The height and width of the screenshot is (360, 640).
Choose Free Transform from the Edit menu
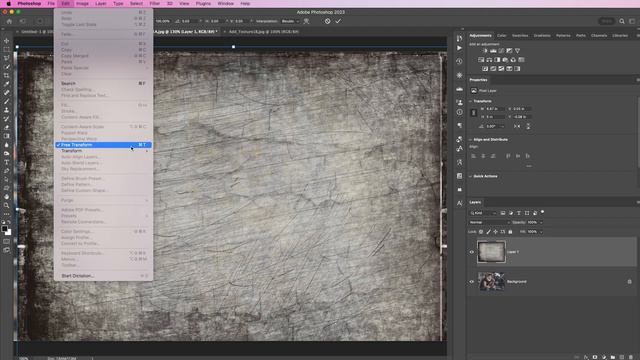pyautogui.click(x=104, y=145)
